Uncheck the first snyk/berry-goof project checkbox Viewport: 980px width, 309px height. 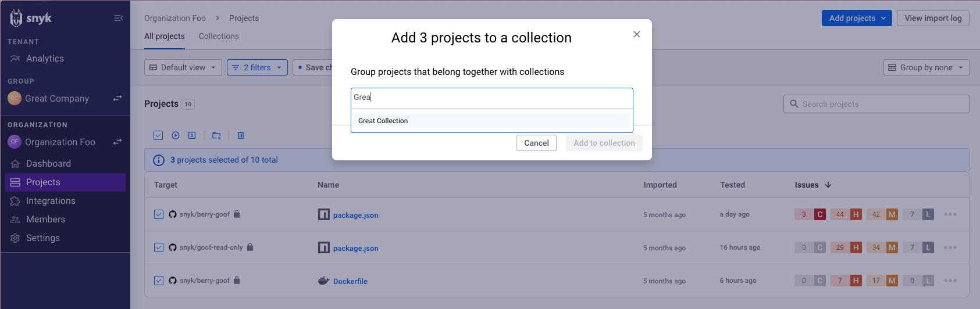[159, 214]
